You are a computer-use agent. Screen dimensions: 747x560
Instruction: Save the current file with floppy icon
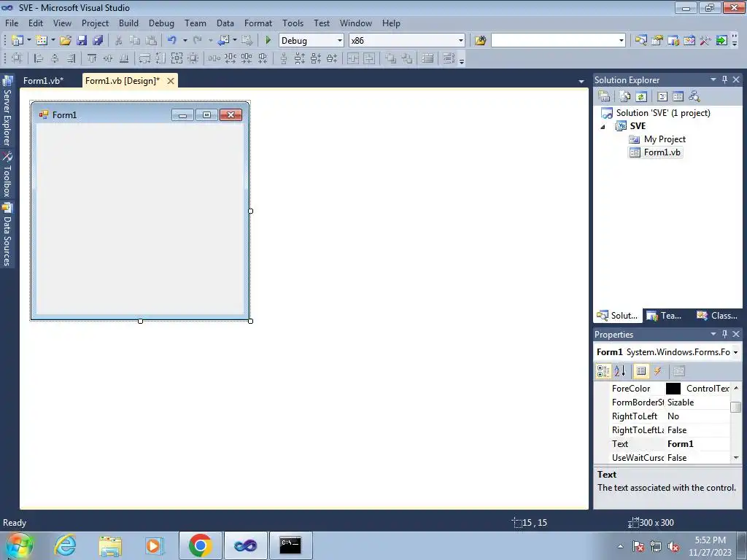pyautogui.click(x=82, y=41)
